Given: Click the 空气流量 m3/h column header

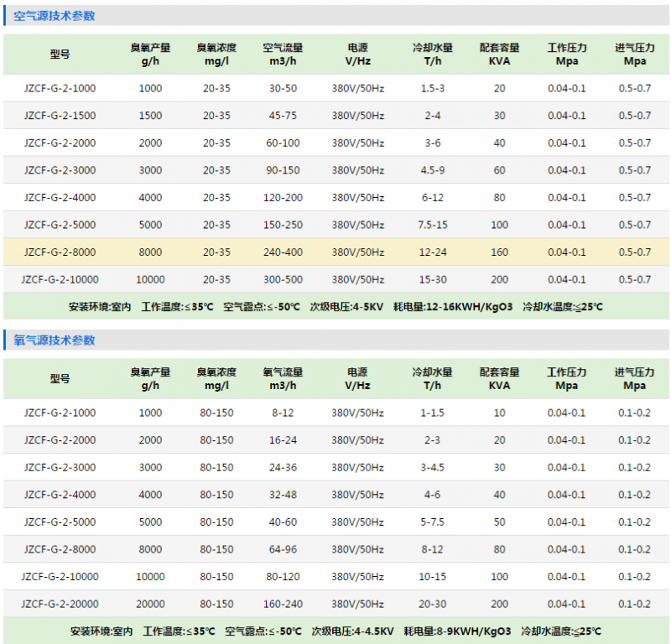Looking at the screenshot, I should [x=283, y=55].
